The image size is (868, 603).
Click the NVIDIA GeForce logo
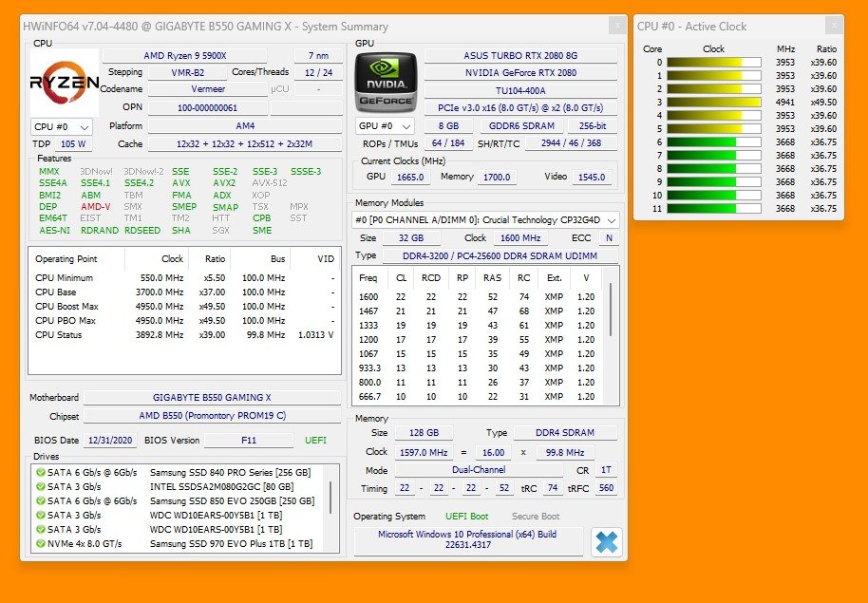[x=386, y=82]
